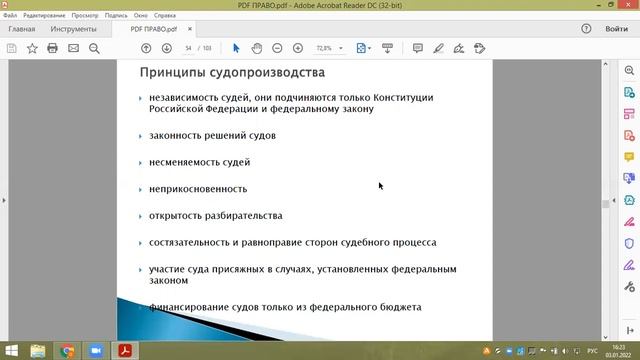Open the zoom percentage dropdown

[x=341, y=48]
